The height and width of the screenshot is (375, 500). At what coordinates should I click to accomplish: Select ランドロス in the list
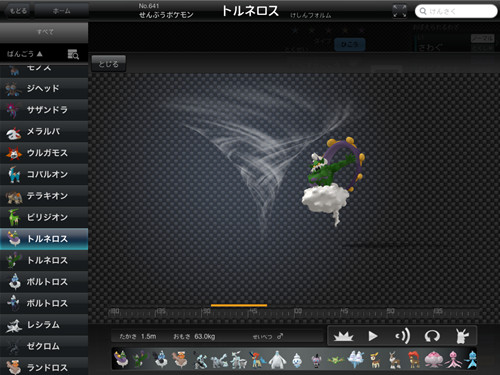pos(44,367)
